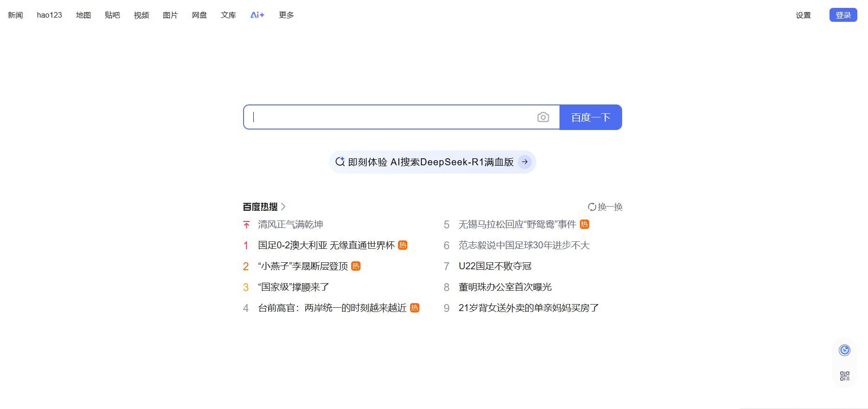Click the 登录 login button

[x=843, y=15]
